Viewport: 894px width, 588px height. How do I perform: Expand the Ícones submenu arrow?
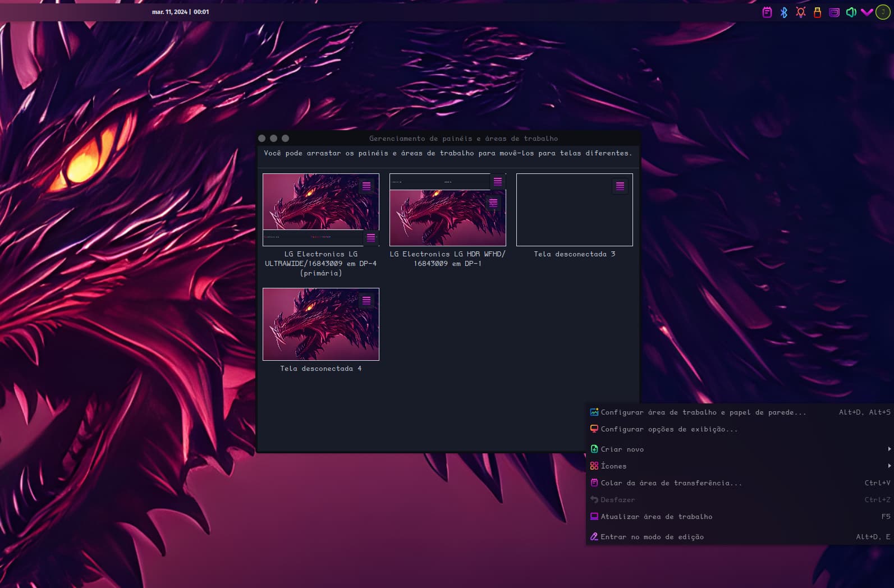coord(889,466)
